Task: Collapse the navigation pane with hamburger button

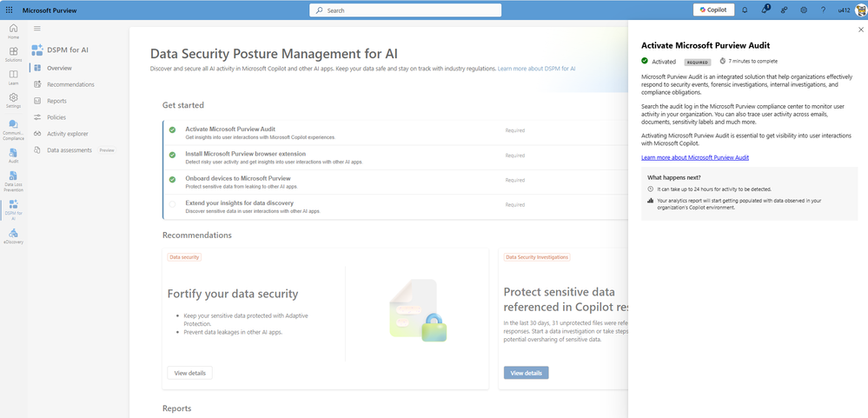Action: click(36, 29)
